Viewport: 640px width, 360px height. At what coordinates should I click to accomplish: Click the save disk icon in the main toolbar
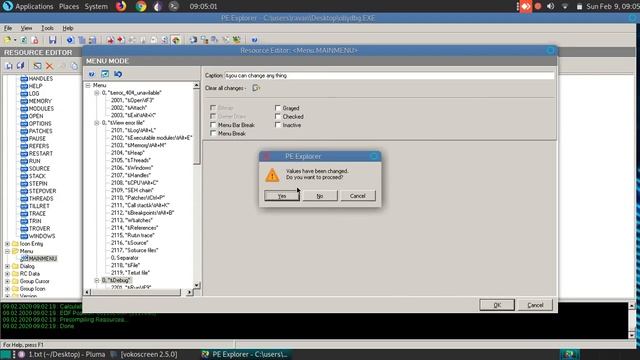click(52, 40)
